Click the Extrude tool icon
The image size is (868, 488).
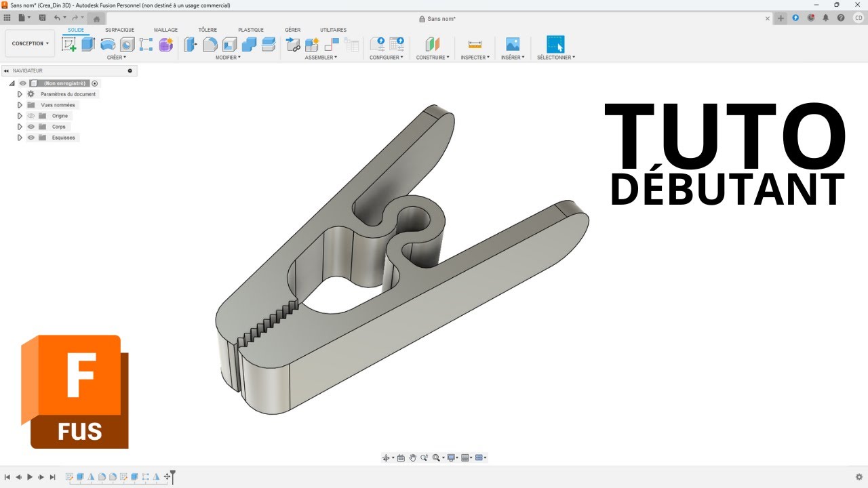click(x=88, y=45)
